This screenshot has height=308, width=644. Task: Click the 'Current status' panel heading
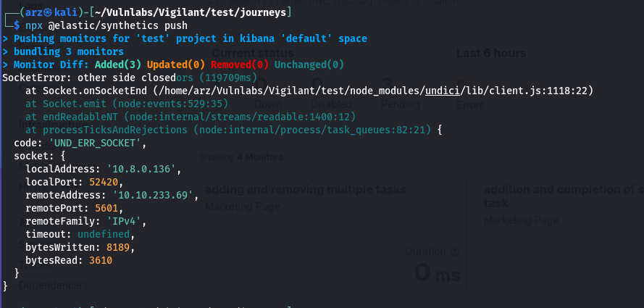[x=253, y=54]
